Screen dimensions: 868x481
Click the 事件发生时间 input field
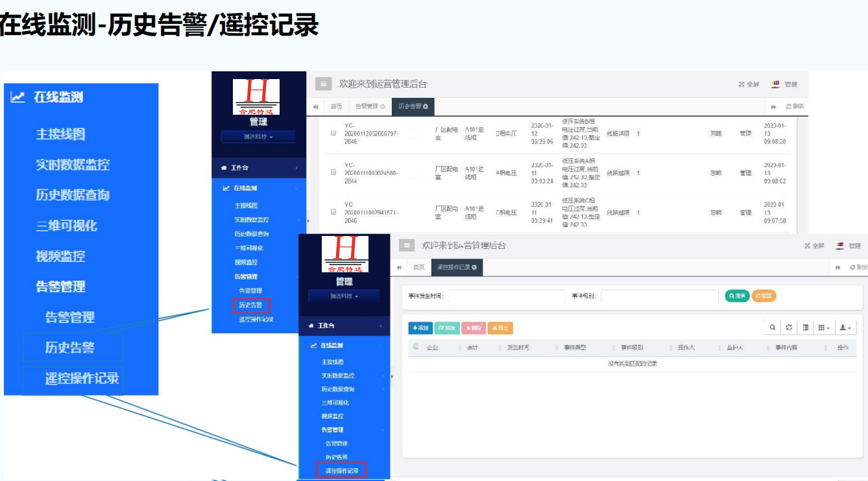click(x=506, y=296)
